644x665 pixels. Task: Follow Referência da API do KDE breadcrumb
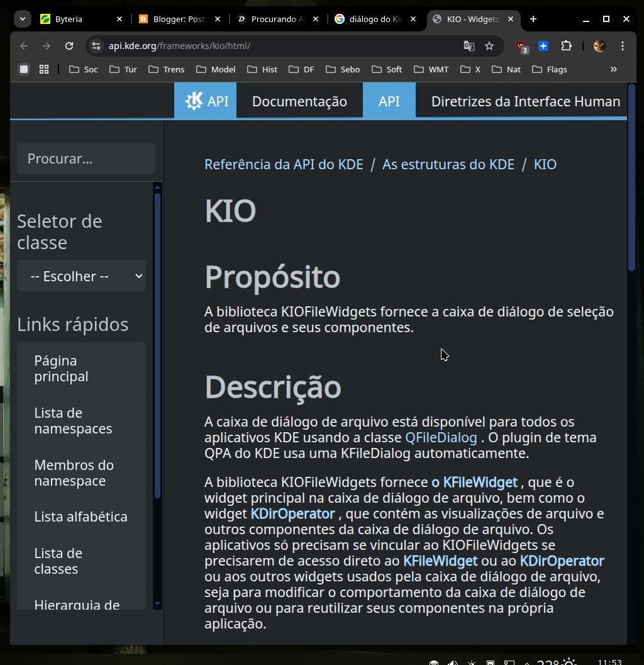coord(284,164)
